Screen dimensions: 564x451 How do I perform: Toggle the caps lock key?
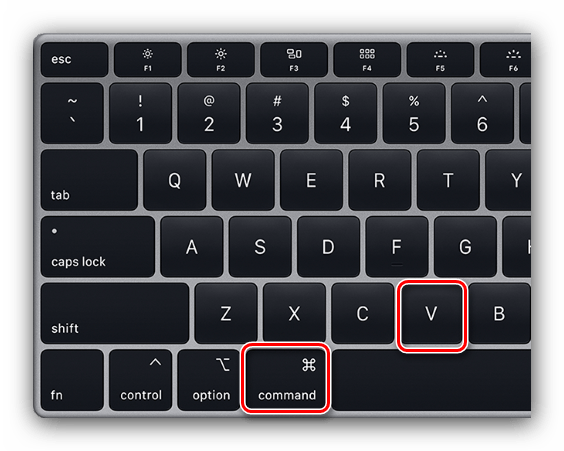(98, 247)
